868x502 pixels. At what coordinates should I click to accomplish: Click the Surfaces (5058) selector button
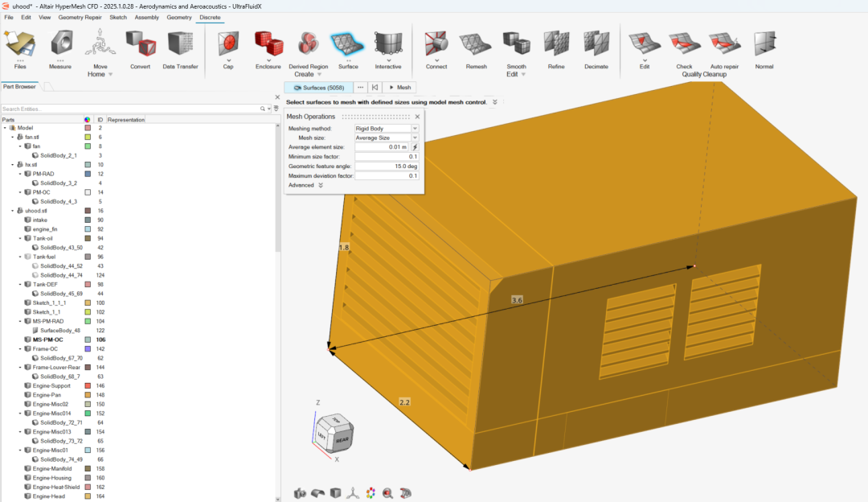tap(318, 87)
